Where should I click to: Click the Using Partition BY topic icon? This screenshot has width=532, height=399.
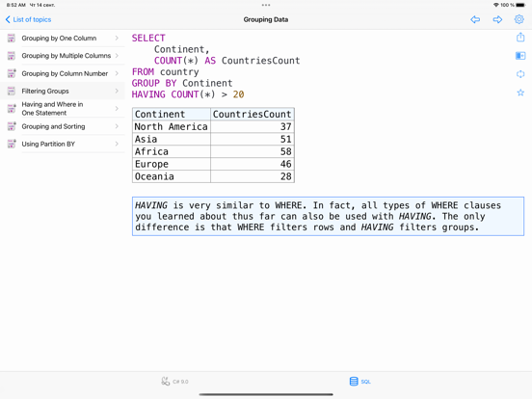click(x=12, y=144)
